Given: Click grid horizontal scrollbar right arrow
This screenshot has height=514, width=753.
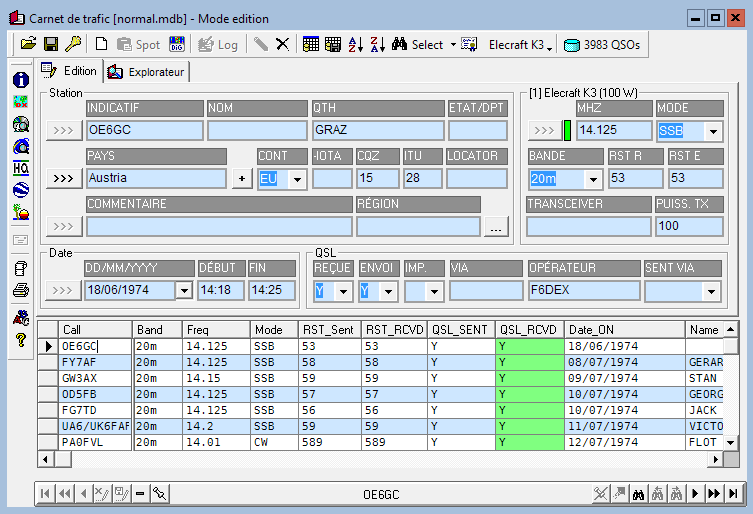Looking at the screenshot, I should click(716, 459).
